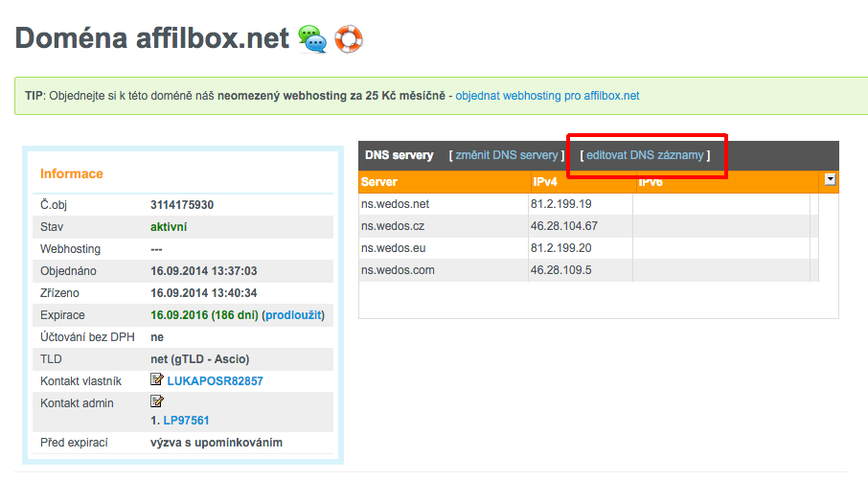This screenshot has width=868, height=504.
Task: Click 'editovat DNS záznamy' link
Action: point(645,155)
